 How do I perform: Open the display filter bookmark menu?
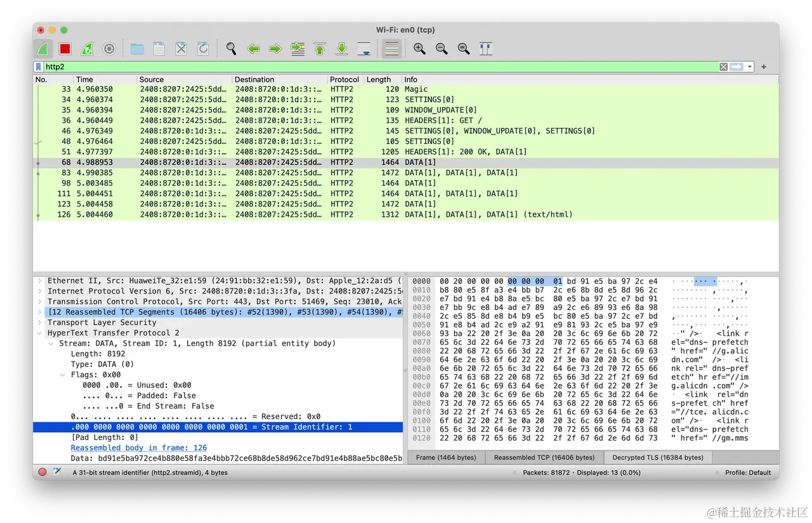(39, 67)
